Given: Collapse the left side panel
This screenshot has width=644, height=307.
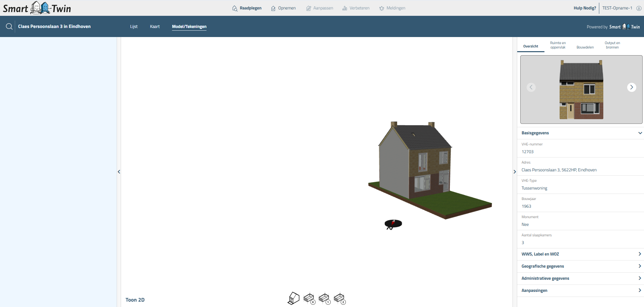Looking at the screenshot, I should point(119,172).
